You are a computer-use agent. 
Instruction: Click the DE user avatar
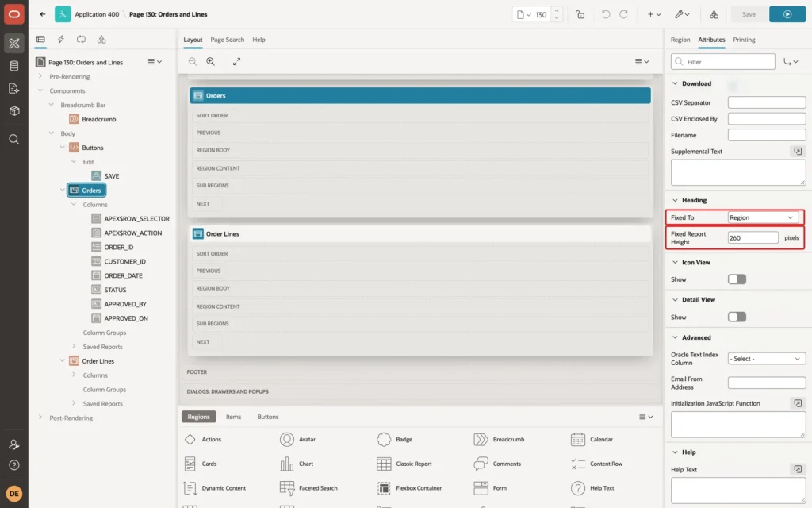(14, 494)
